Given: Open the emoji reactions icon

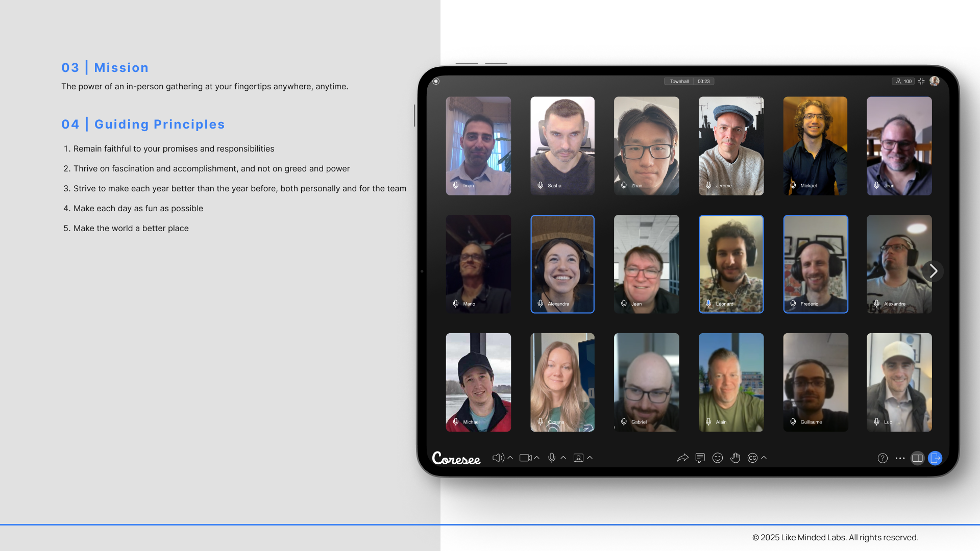Looking at the screenshot, I should [x=718, y=458].
